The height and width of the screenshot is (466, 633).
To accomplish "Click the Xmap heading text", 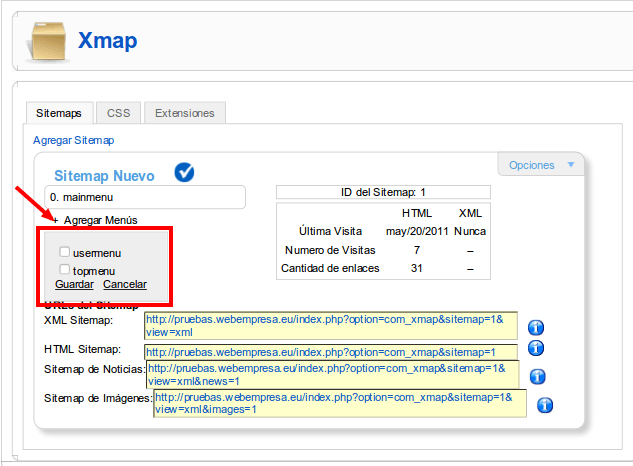I will point(107,40).
